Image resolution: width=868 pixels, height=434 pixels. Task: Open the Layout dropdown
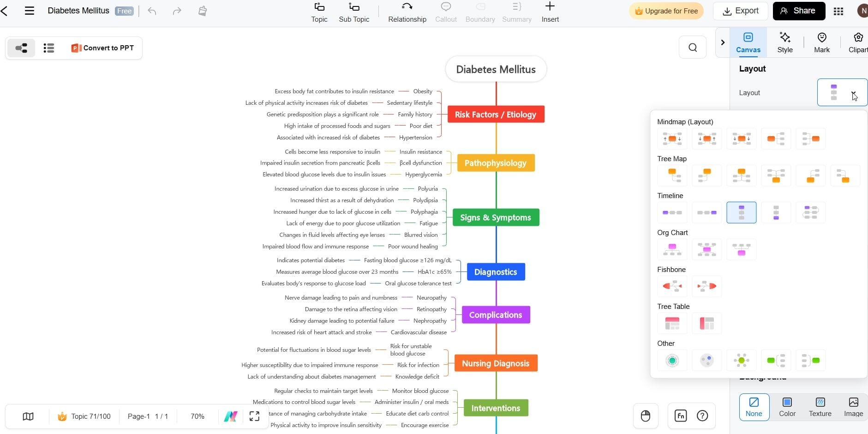click(843, 92)
